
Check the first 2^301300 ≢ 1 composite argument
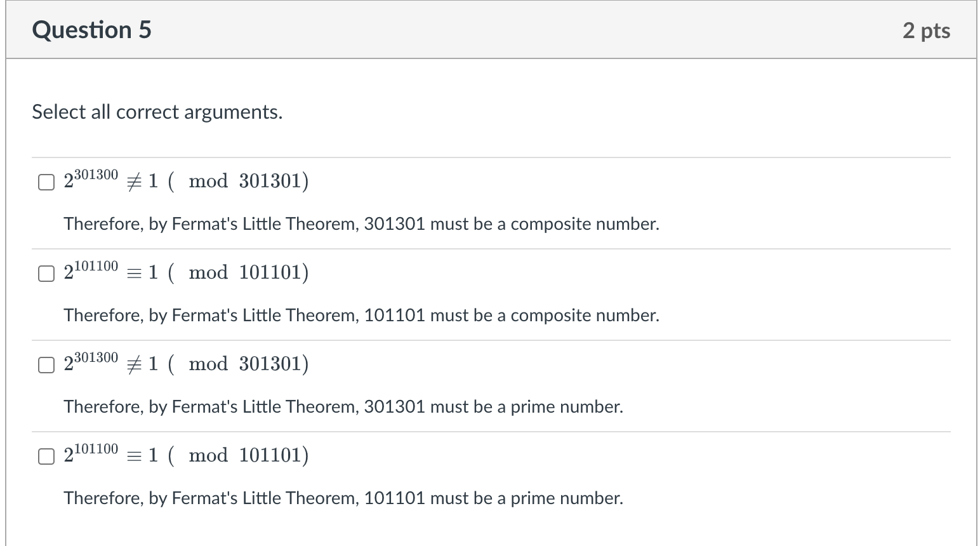[x=46, y=182]
